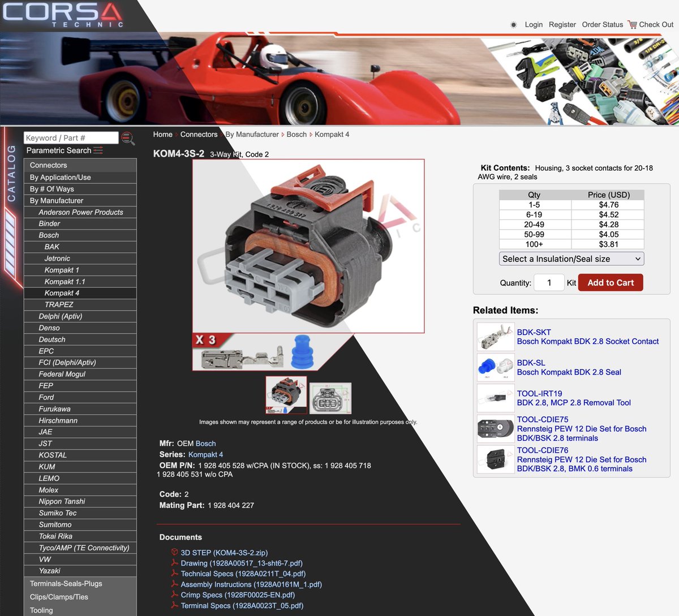Open Tooling category
The height and width of the screenshot is (616, 679).
pos(80,610)
